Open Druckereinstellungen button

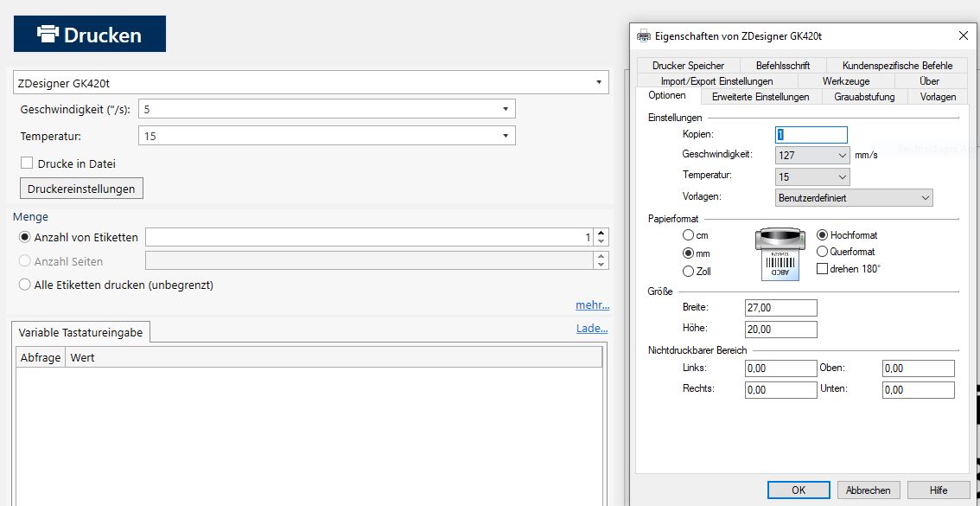click(x=82, y=189)
